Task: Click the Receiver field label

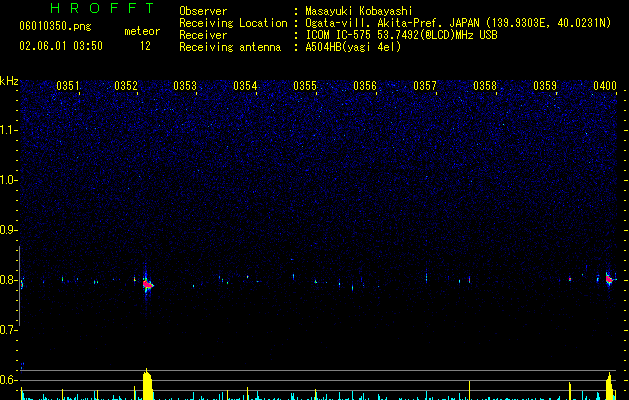Action: pos(203,35)
